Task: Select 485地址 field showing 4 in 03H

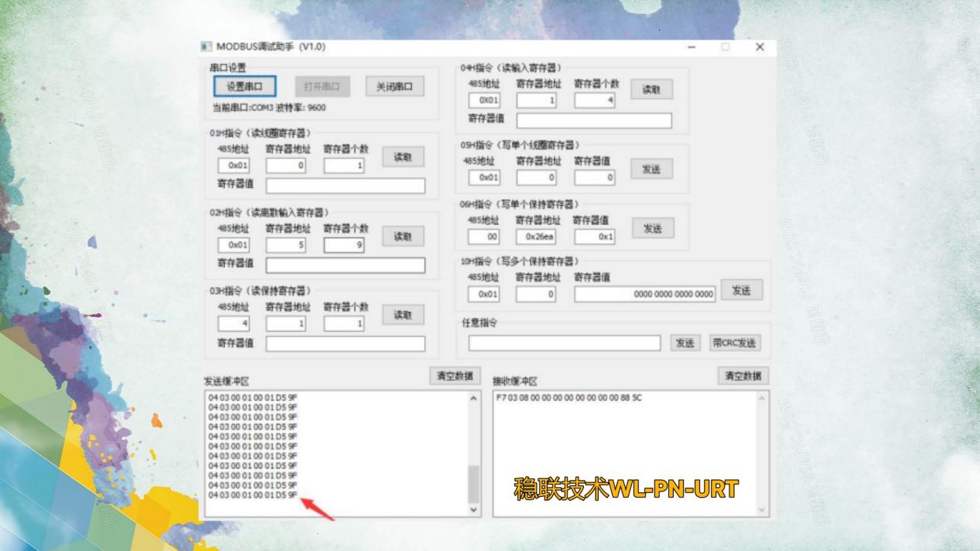Action: pyautogui.click(x=234, y=324)
